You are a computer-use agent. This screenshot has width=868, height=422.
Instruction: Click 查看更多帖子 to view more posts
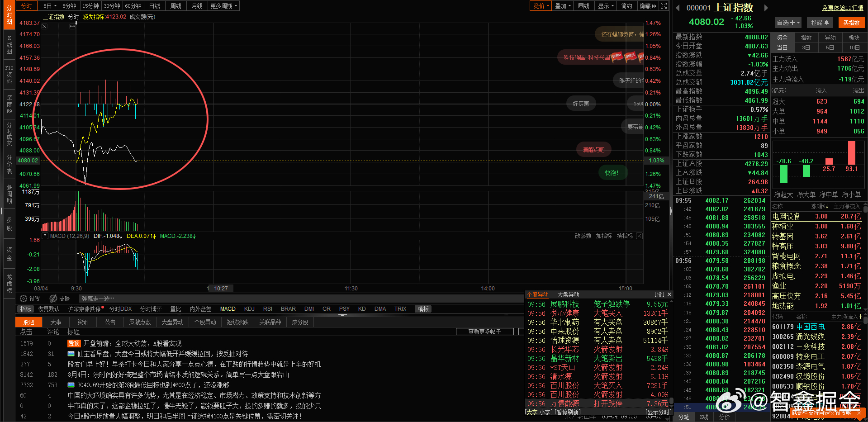pos(484,332)
